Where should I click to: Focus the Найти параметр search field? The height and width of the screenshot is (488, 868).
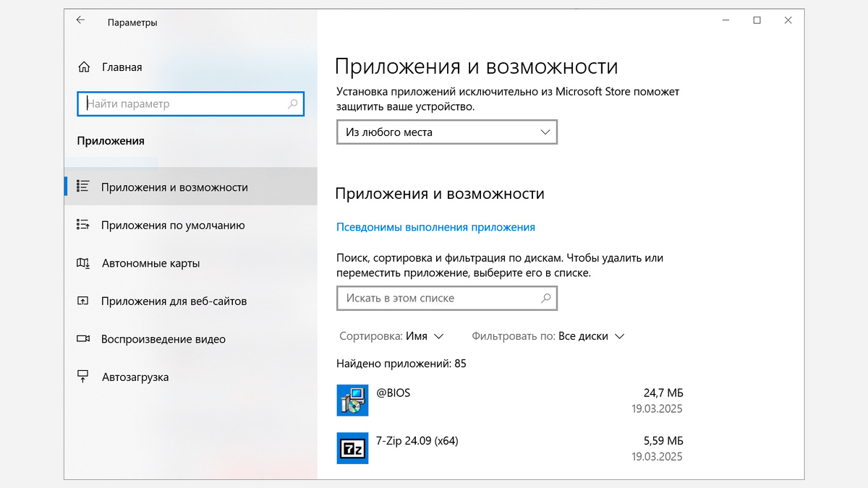(191, 103)
